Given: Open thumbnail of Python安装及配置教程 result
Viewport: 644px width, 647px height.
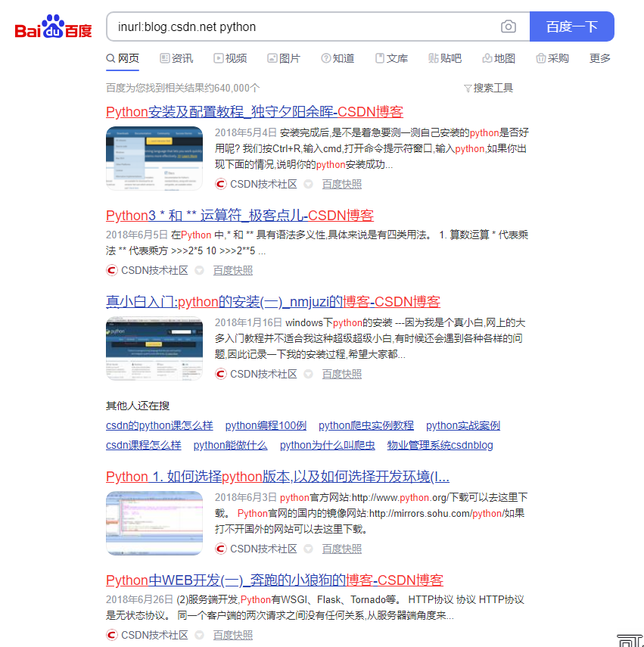Looking at the screenshot, I should 154,158.
